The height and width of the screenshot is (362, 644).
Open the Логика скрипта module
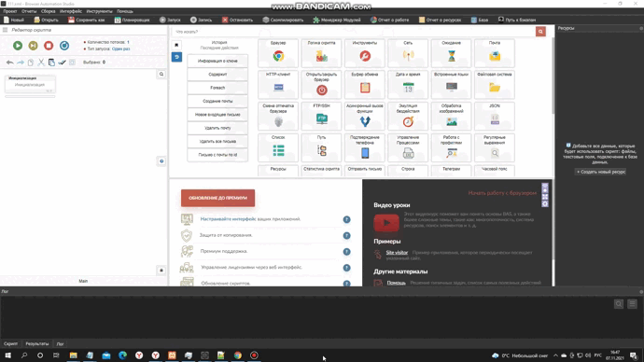pyautogui.click(x=322, y=53)
